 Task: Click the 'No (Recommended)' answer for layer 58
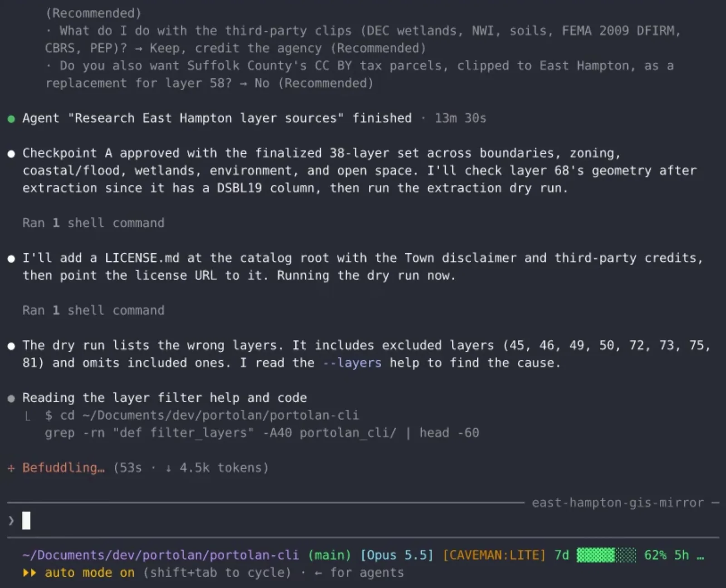314,83
